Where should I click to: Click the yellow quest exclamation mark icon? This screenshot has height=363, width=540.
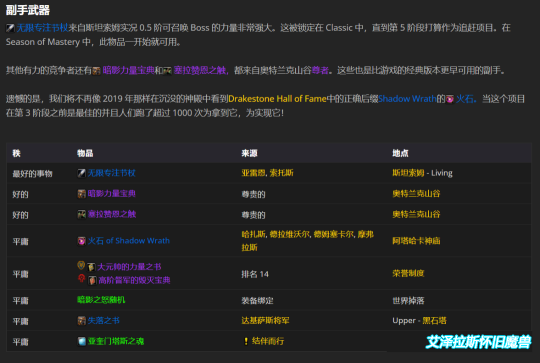point(246,341)
